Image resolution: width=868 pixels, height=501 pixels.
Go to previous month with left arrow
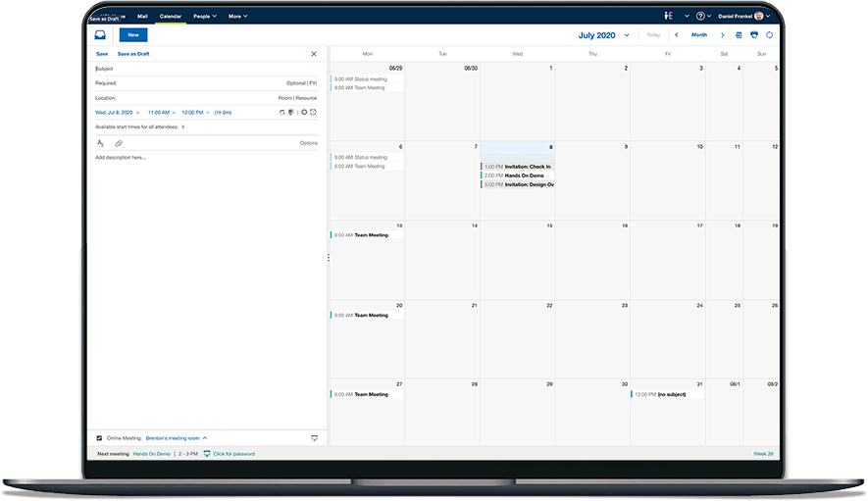676,34
